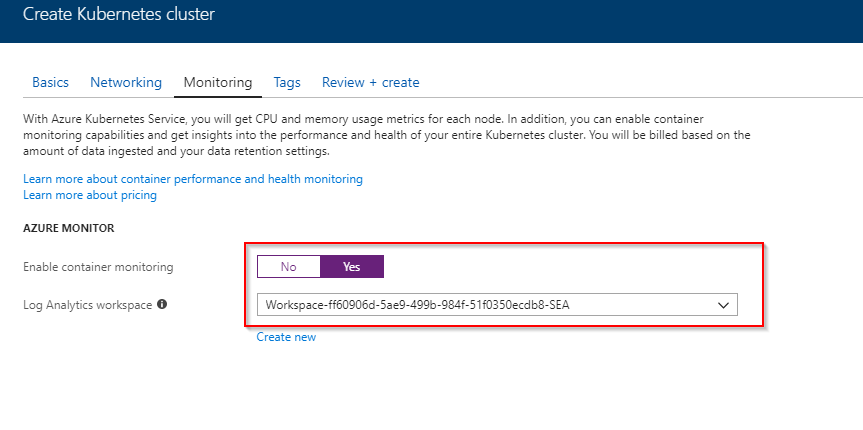Select the Monitoring tab
863x430 pixels.
point(218,83)
